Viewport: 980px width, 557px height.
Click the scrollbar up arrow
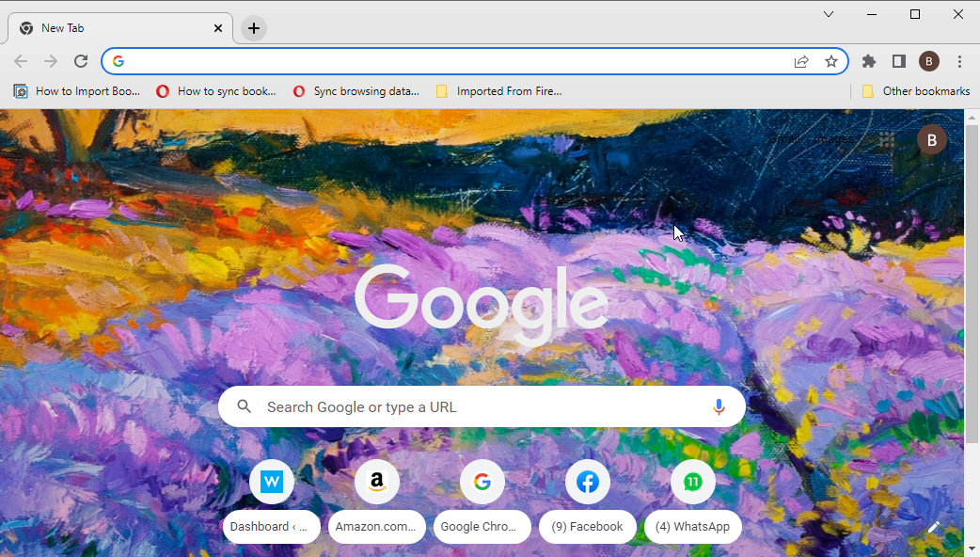[x=972, y=118]
